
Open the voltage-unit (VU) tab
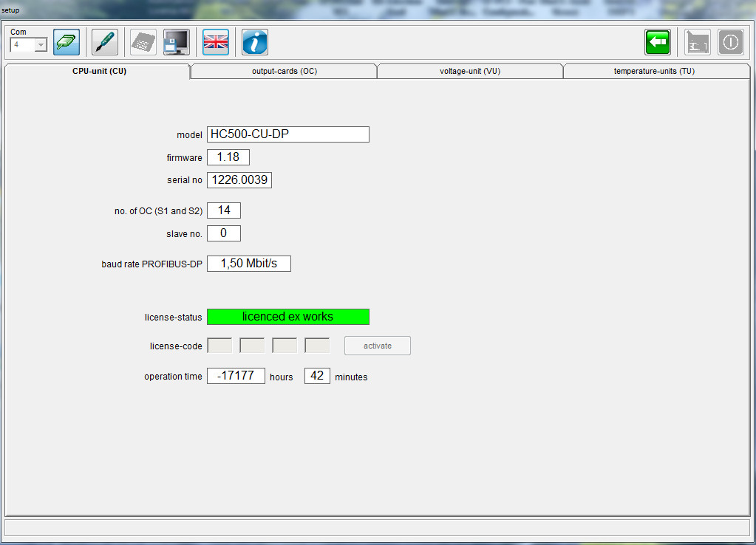point(469,72)
